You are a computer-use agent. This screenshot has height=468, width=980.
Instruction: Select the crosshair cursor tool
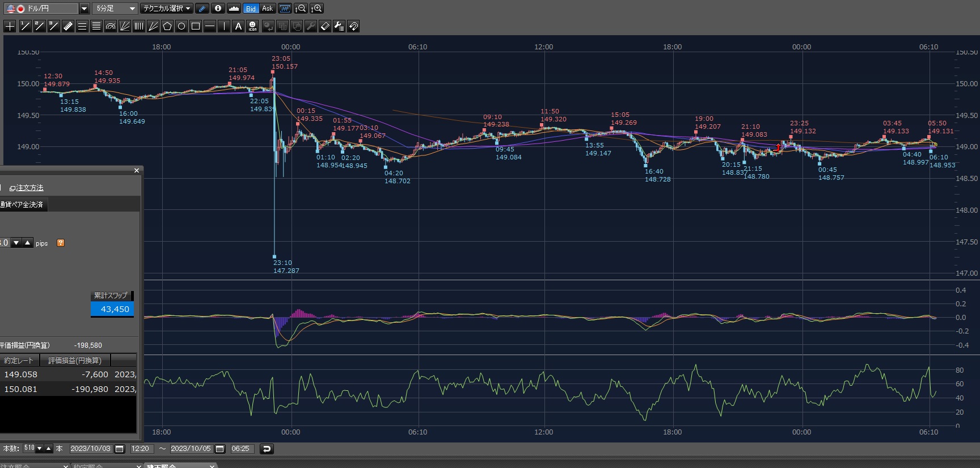click(x=10, y=26)
